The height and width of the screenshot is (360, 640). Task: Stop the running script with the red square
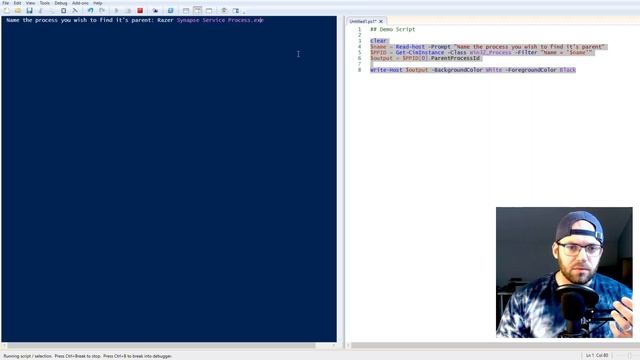point(140,11)
